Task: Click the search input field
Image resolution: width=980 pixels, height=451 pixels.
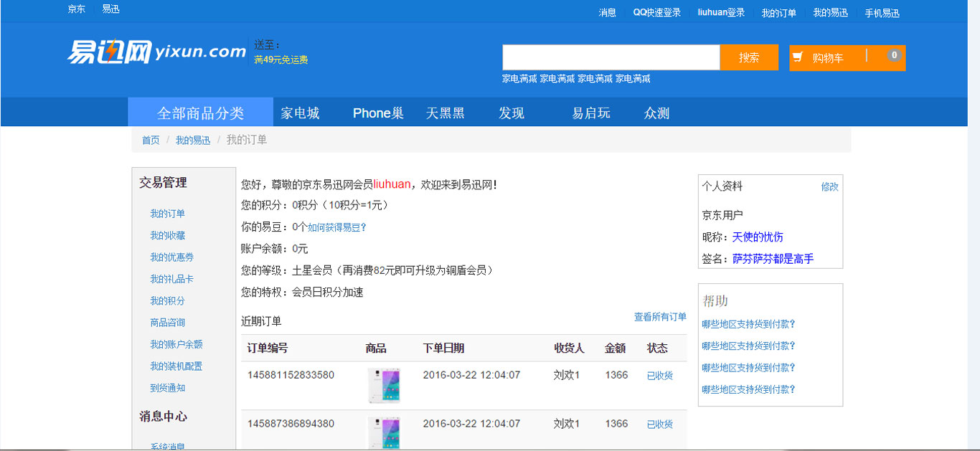Action: click(611, 57)
